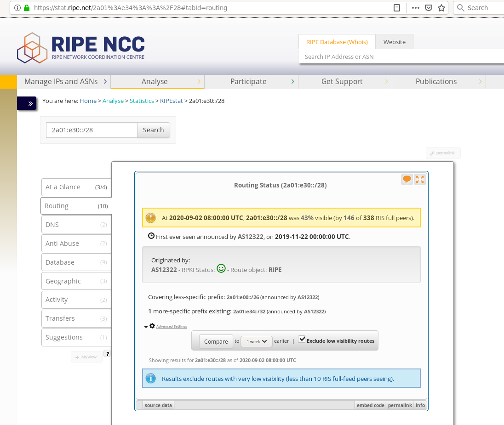Viewport: 504px width, 425px height.
Task: Open the Suggestions tab
Action: pyautogui.click(x=76, y=337)
